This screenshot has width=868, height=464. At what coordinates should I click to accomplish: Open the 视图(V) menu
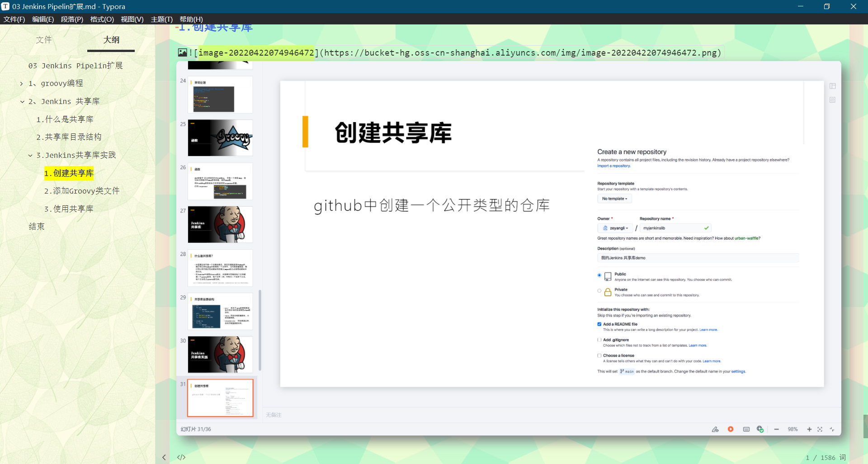pyautogui.click(x=132, y=19)
